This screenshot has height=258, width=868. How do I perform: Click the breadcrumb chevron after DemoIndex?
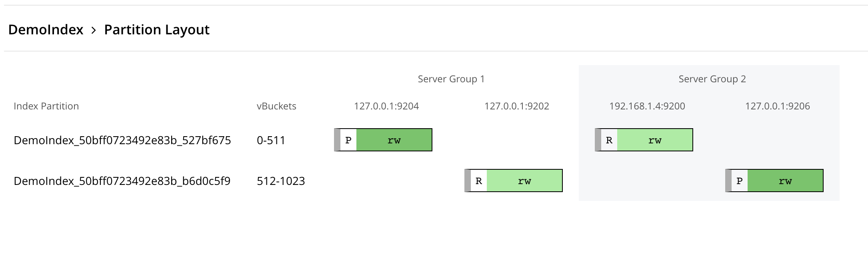pyautogui.click(x=94, y=30)
